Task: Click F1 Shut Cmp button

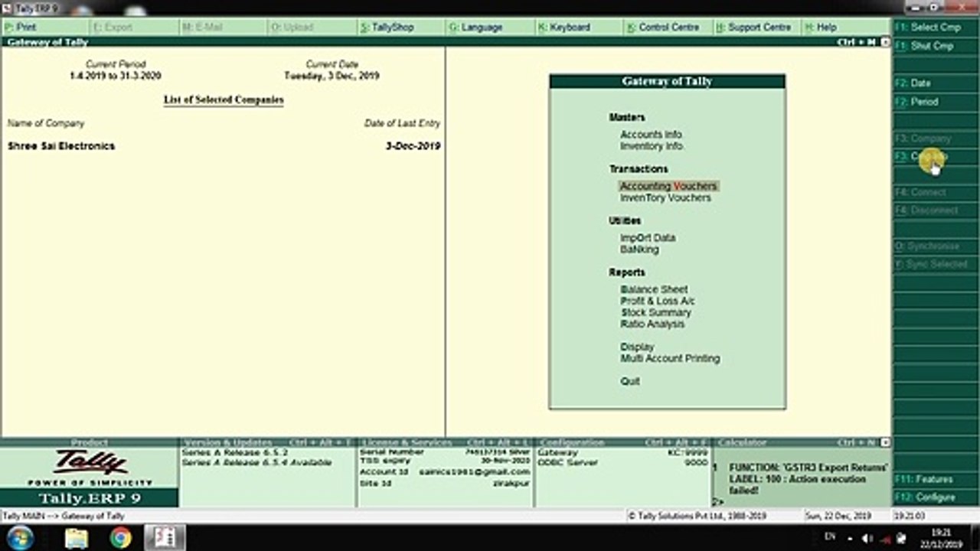Action: tap(936, 46)
